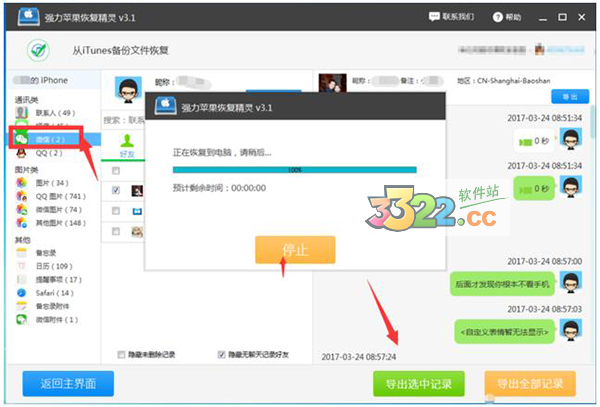Play the green 0 秒 voice message

pos(534,189)
